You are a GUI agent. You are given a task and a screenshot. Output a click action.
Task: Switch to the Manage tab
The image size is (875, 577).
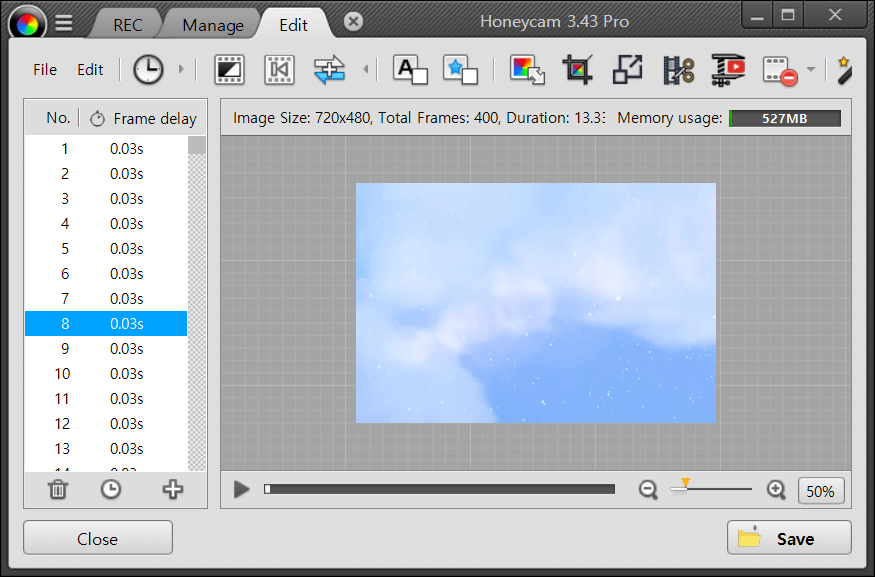213,25
